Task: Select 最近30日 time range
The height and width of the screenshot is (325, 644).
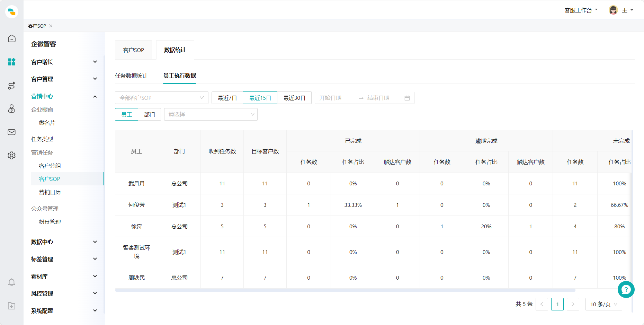Action: tap(294, 98)
